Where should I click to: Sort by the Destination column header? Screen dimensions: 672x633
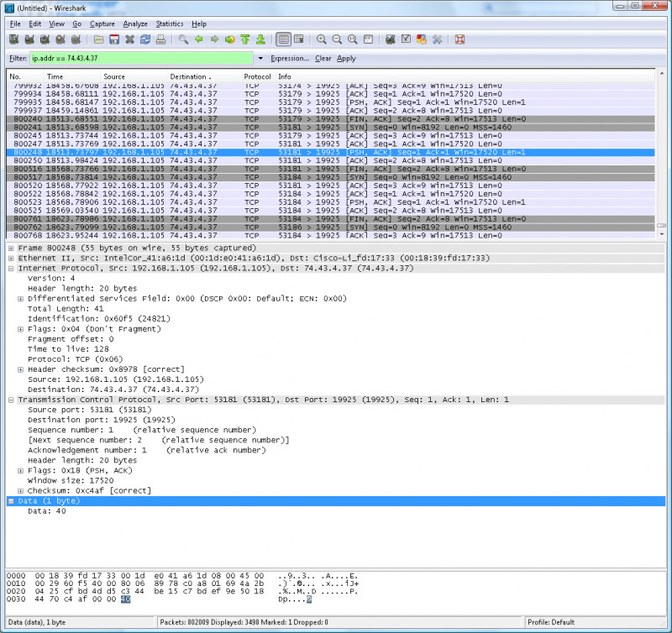tap(204, 76)
